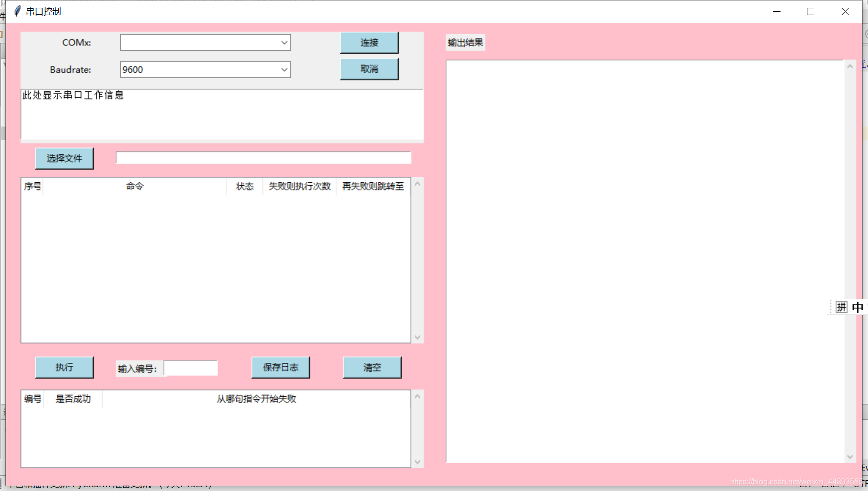868x491 pixels.
Task: Click the 选择文件 file selection button
Action: (x=64, y=158)
